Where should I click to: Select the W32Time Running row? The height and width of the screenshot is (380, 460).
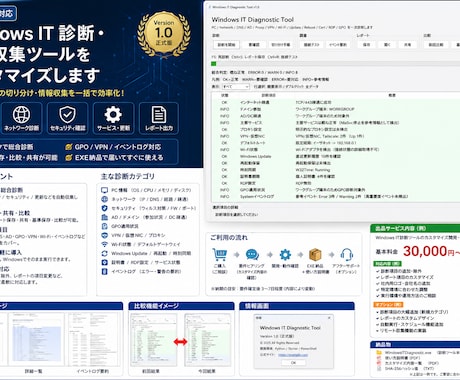[x=336, y=170]
